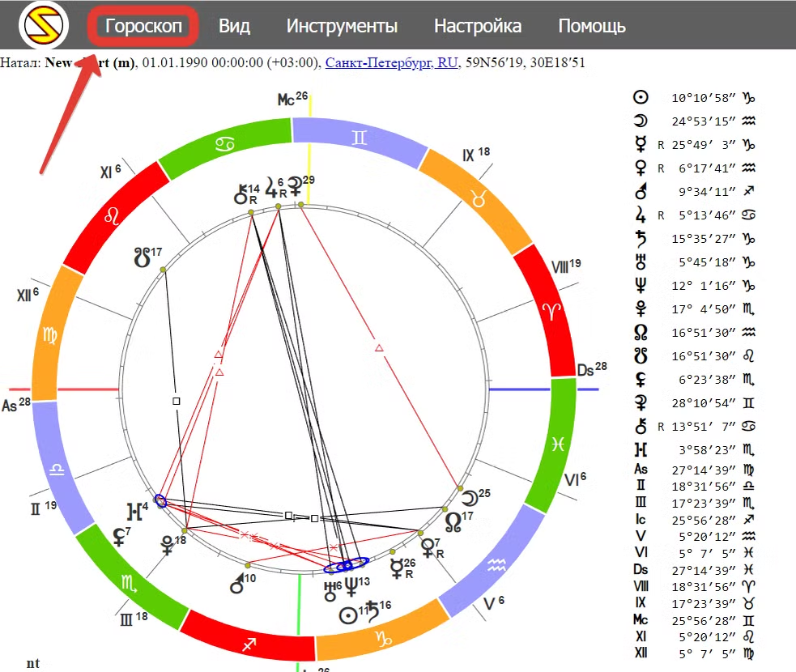Click the Virgo sign on the zodiac ring
Screen dimensions: 796x672
49,336
